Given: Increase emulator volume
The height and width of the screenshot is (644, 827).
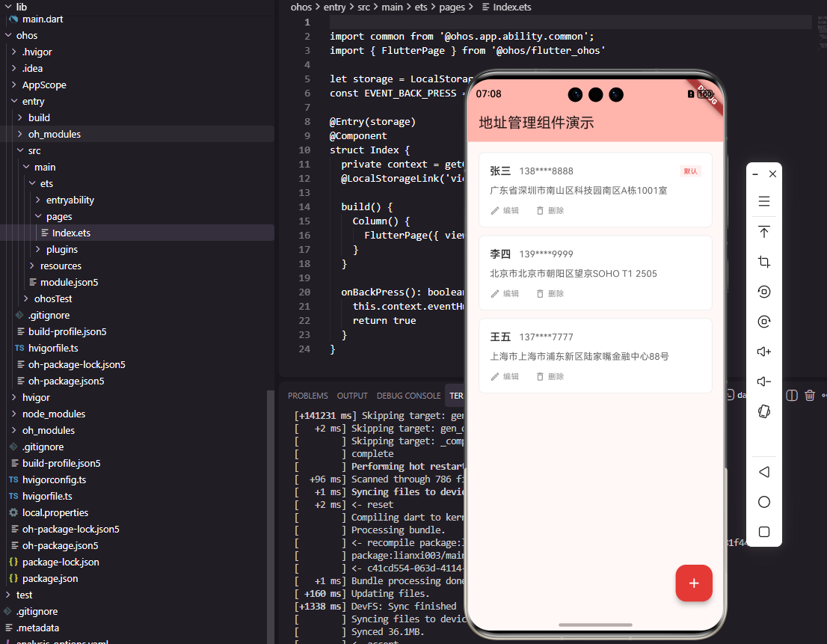Looking at the screenshot, I should pos(764,352).
